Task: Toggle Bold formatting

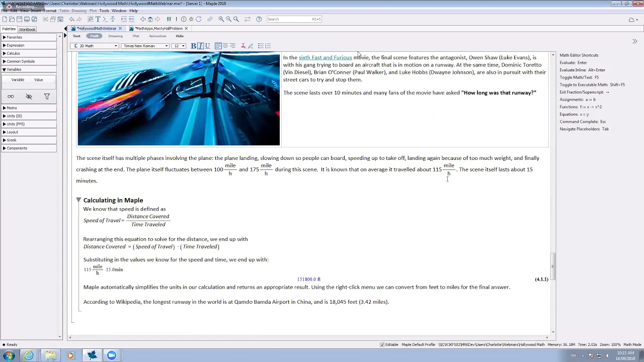Action: pos(193,46)
